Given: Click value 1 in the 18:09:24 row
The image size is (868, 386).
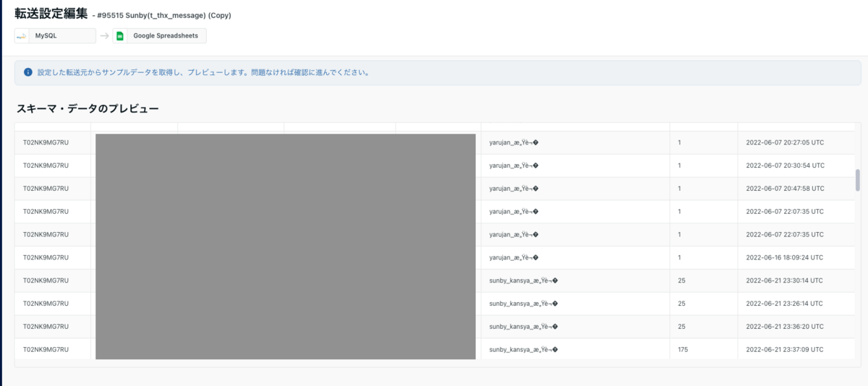Looking at the screenshot, I should pos(679,257).
